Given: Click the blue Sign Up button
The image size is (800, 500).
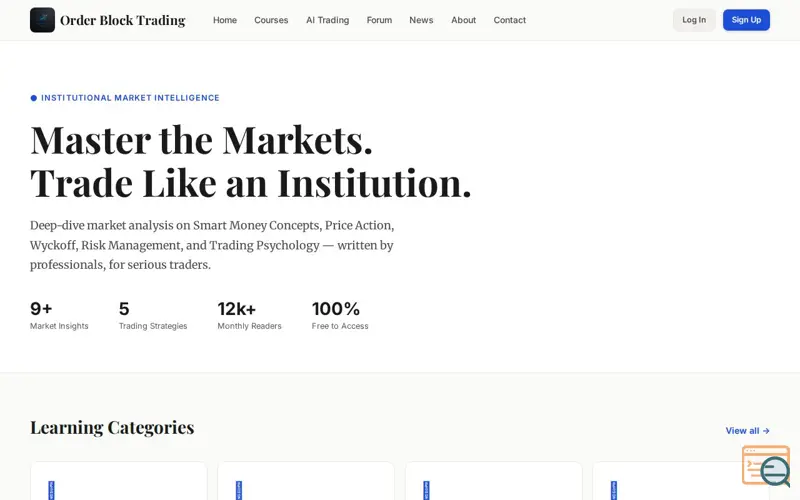Looking at the screenshot, I should 746,20.
